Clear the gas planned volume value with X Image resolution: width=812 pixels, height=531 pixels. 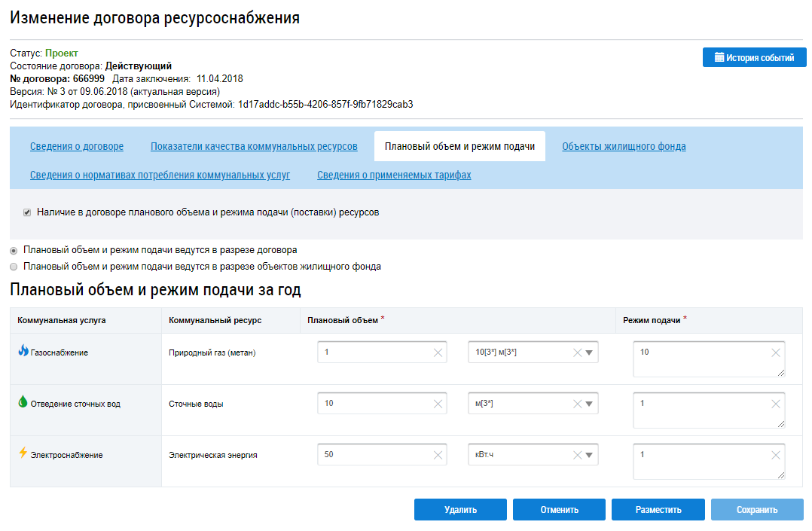tap(438, 352)
